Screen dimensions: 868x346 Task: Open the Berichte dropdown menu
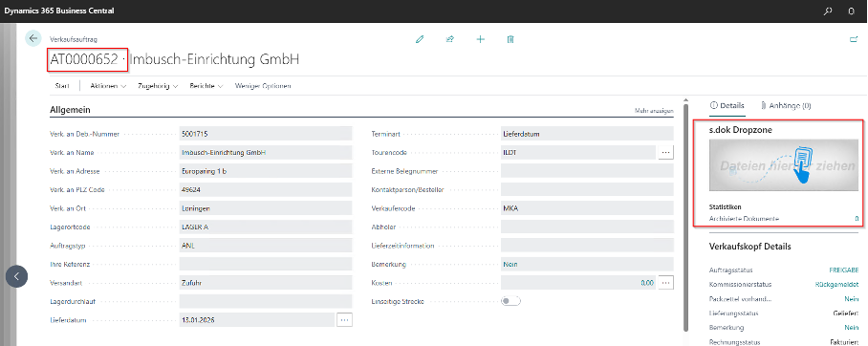(206, 86)
